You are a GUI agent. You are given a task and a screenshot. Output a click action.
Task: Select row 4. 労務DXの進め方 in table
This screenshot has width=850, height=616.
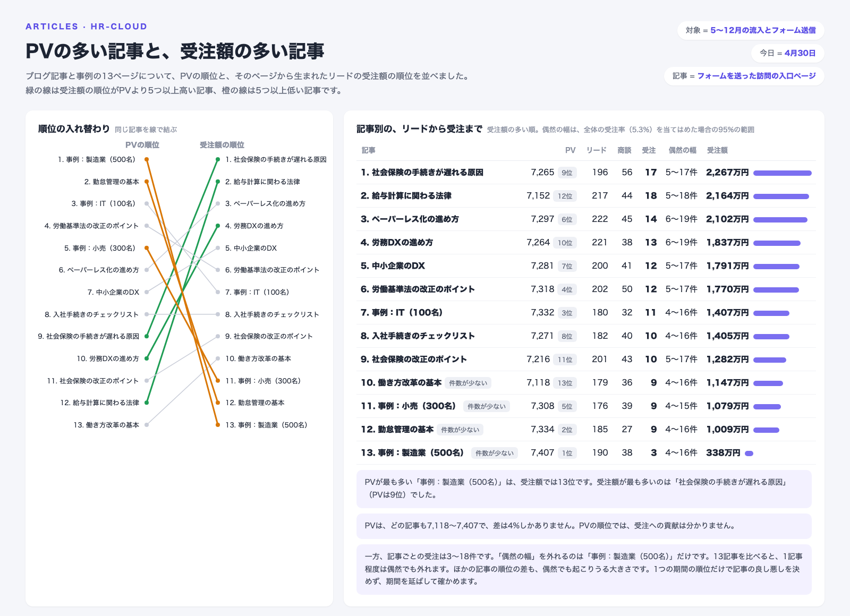tap(586, 243)
